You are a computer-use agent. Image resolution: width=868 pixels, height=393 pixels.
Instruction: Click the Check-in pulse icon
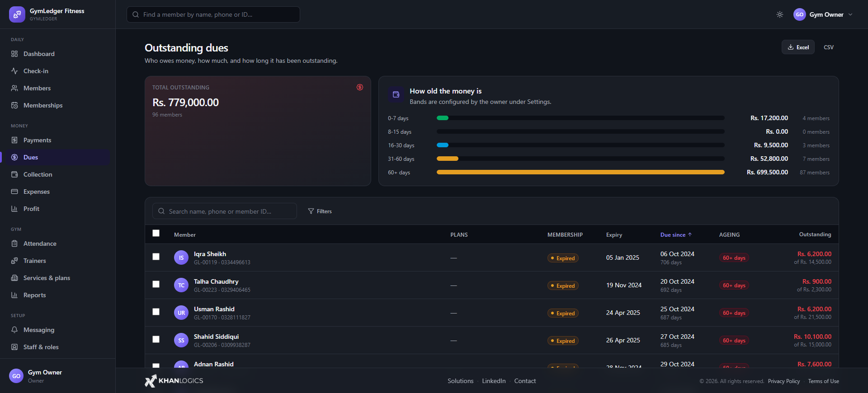(14, 71)
